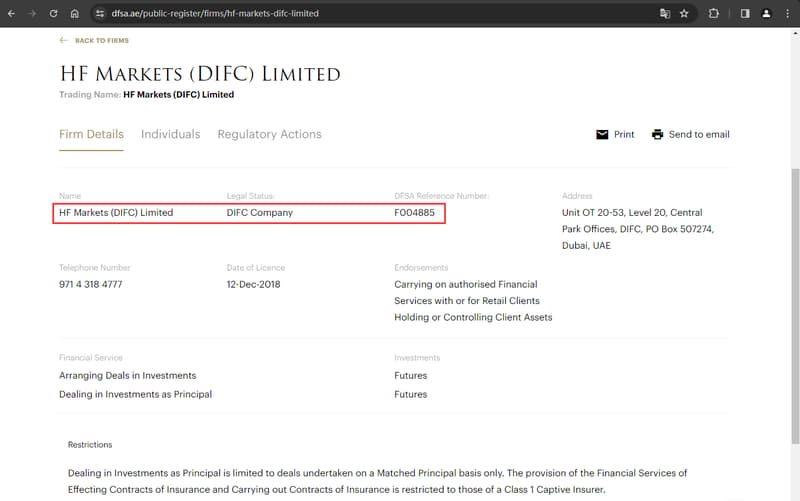This screenshot has height=501, width=800.
Task: Click the DFSA reference number F004885
Action: (x=414, y=213)
